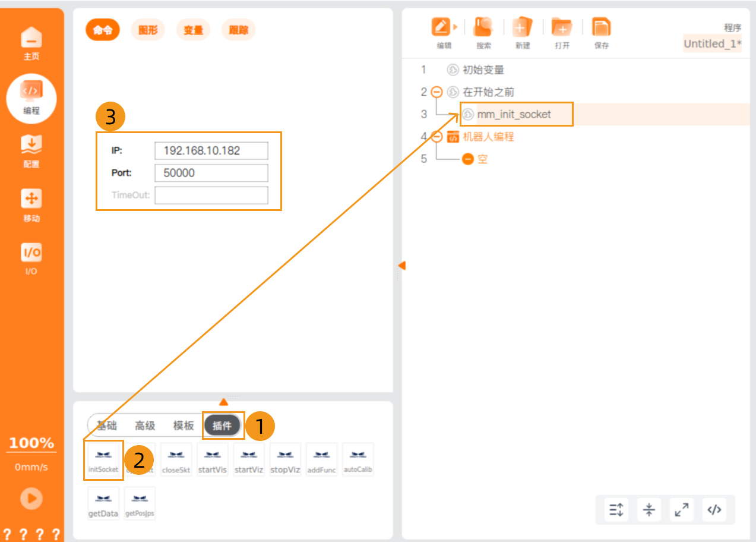Select the startVis plugin command
756x542 pixels.
(x=213, y=460)
